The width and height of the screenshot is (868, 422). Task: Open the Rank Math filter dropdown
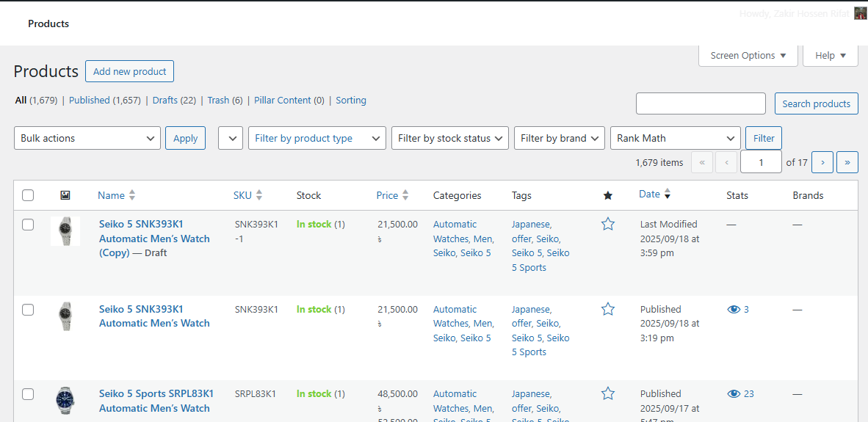coord(675,138)
